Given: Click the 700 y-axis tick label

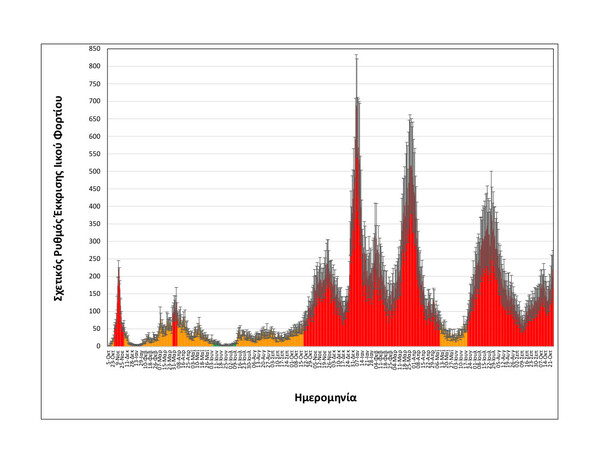Looking at the screenshot, I should click(x=95, y=101).
